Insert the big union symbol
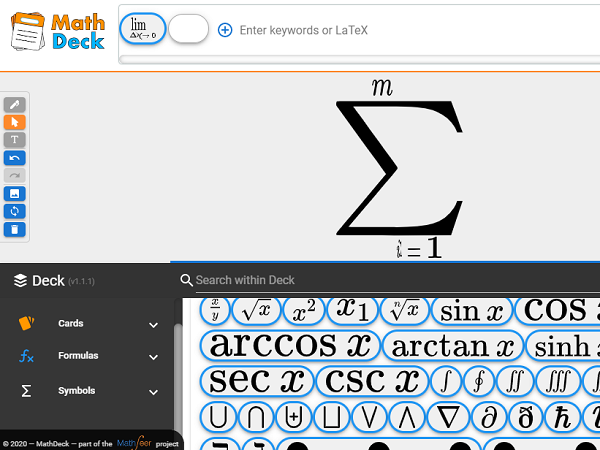The image size is (600, 450). point(218,417)
